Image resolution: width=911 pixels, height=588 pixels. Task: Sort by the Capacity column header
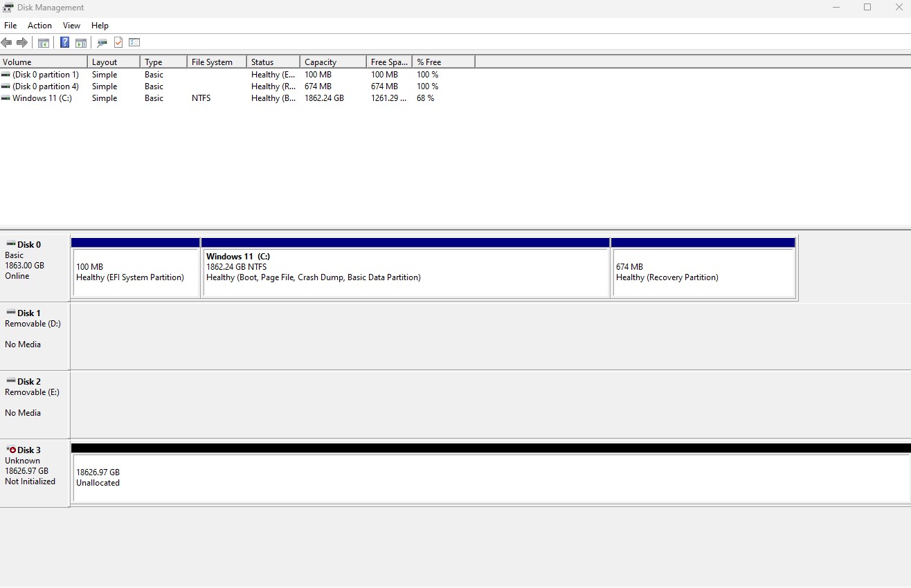point(333,62)
